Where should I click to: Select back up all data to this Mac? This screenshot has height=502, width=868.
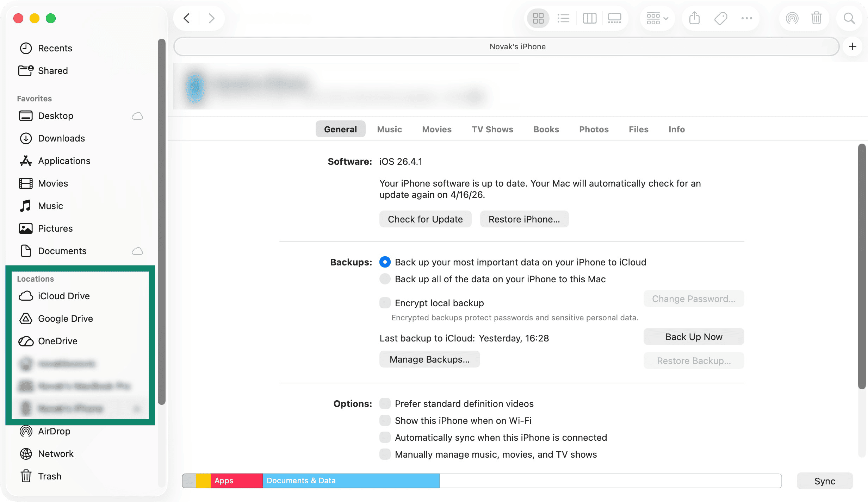pyautogui.click(x=385, y=279)
